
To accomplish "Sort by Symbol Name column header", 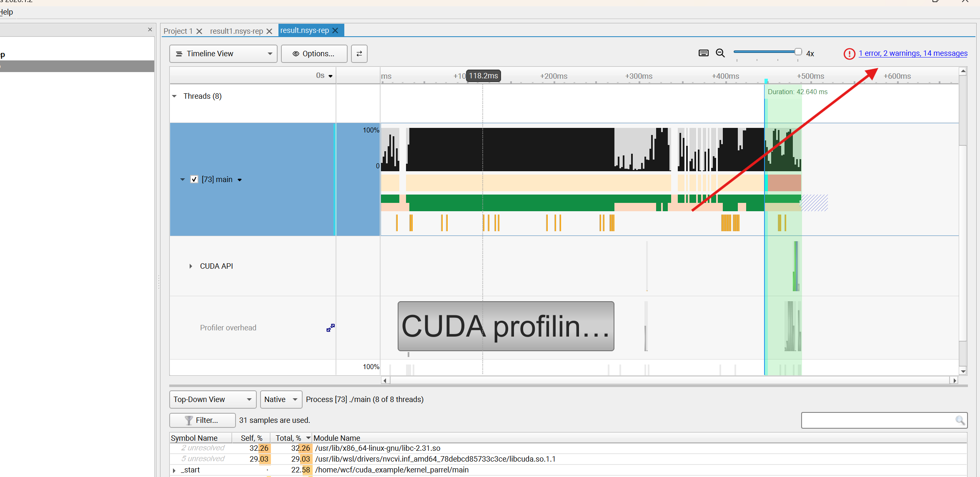I will [201, 438].
